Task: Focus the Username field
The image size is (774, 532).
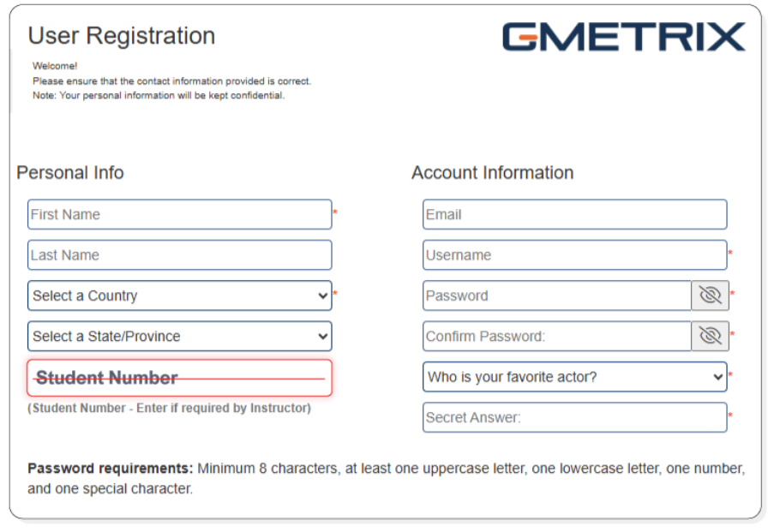Action: click(574, 254)
